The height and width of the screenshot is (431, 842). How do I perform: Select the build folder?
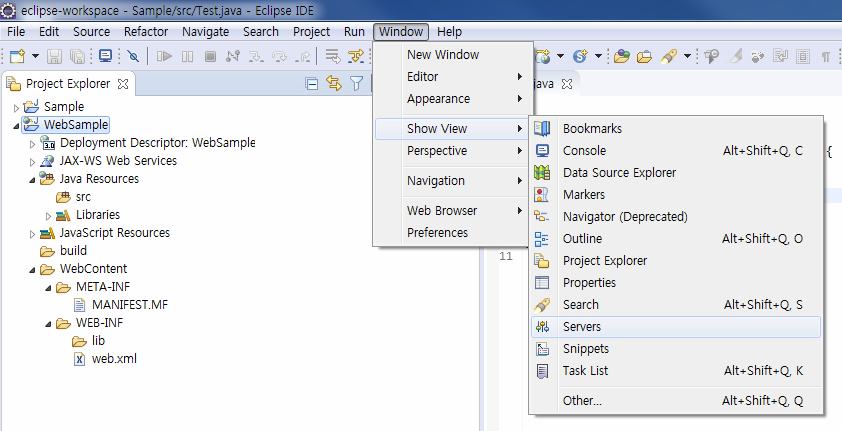click(x=63, y=251)
